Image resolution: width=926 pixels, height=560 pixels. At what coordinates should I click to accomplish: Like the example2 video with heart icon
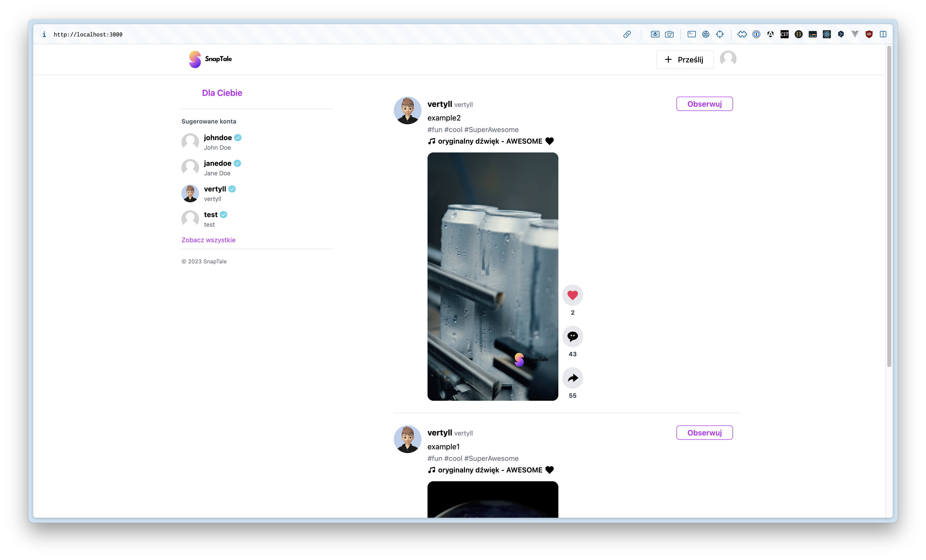coord(572,295)
